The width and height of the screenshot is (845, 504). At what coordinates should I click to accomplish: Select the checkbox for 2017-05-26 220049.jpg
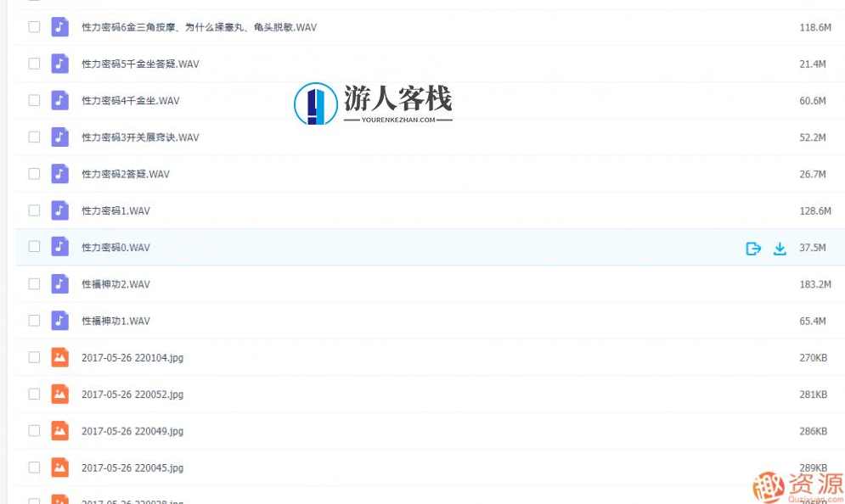[34, 431]
